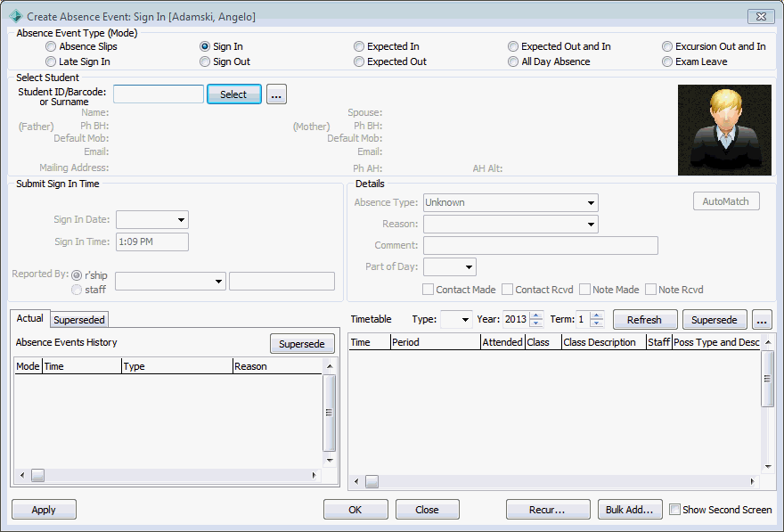The height and width of the screenshot is (532, 784).
Task: Click the Attended column header
Action: pos(502,342)
